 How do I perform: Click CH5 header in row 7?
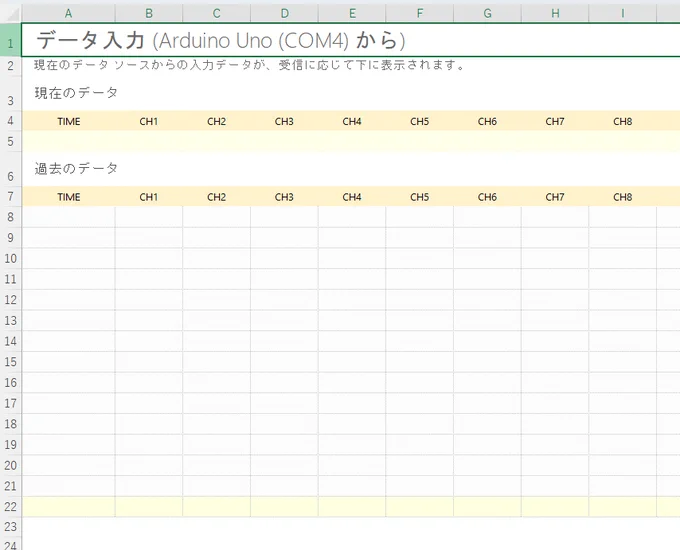(419, 197)
